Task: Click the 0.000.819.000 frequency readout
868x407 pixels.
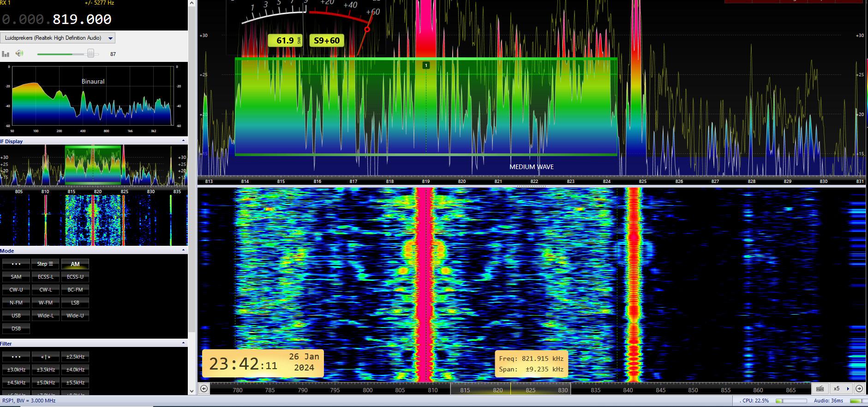Action: tap(57, 19)
